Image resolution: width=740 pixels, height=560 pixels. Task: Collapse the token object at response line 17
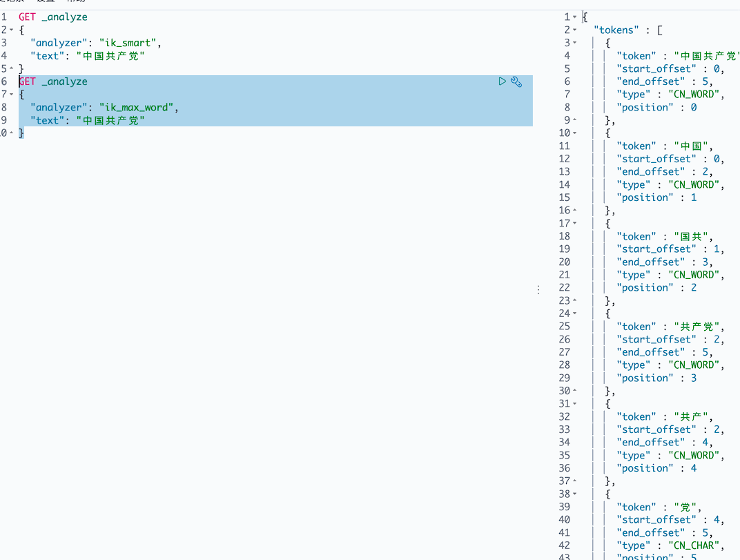pyautogui.click(x=574, y=223)
